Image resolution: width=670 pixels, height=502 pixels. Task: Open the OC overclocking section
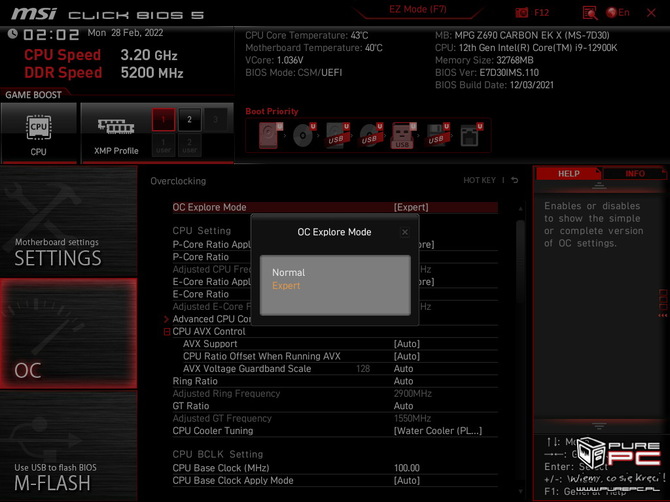tap(68, 333)
